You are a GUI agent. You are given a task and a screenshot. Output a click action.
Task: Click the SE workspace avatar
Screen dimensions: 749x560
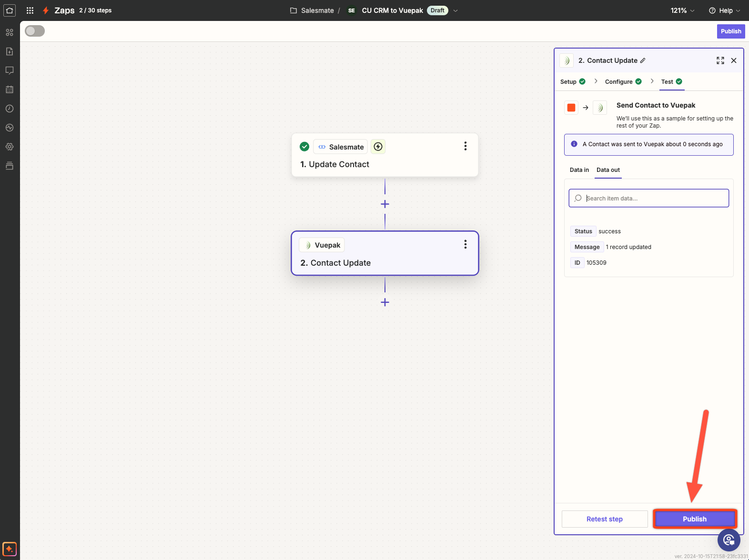352,10
